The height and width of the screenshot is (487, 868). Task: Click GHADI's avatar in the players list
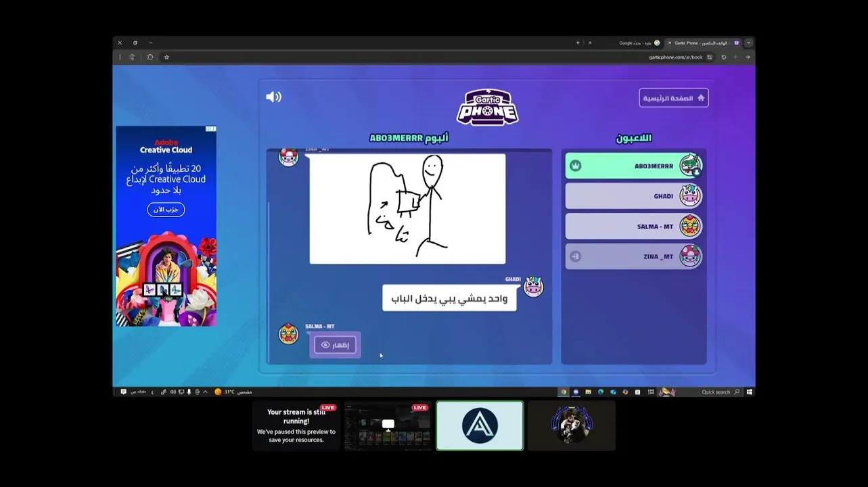click(x=691, y=196)
